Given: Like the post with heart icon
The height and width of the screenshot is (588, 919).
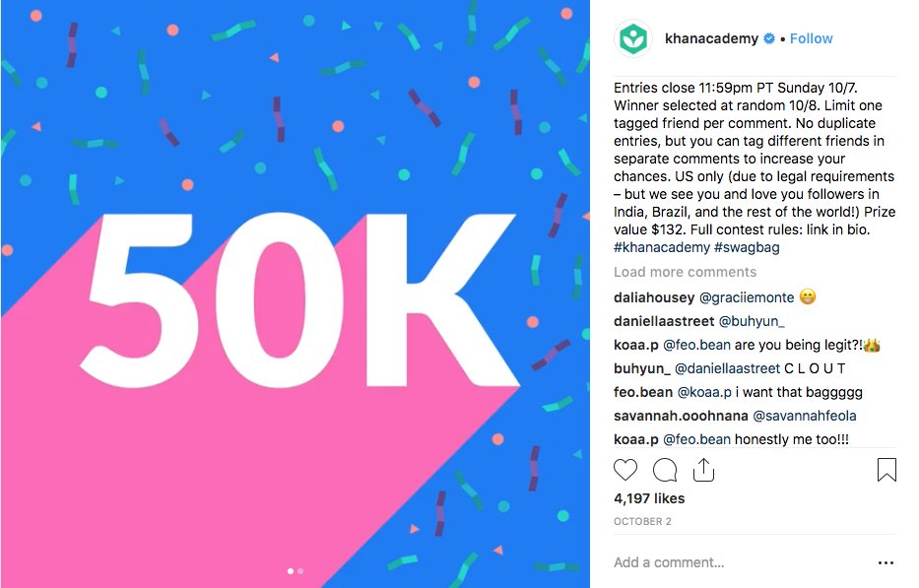Looking at the screenshot, I should [x=625, y=470].
